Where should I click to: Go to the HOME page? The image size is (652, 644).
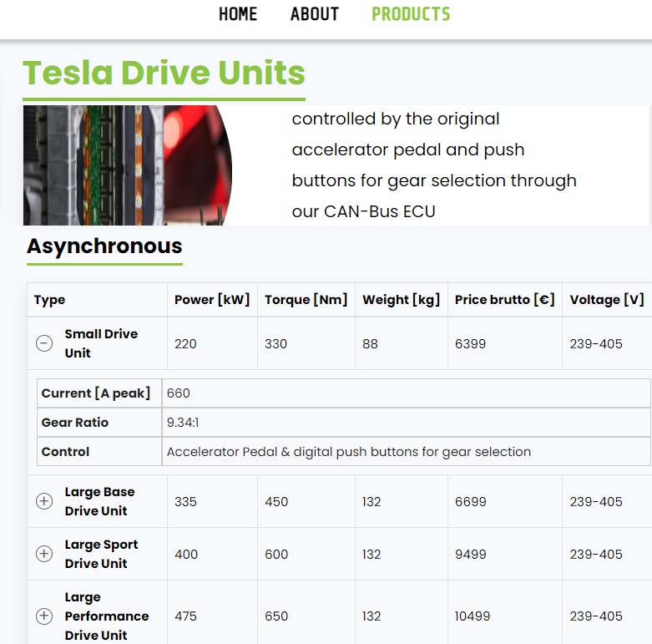[x=238, y=14]
